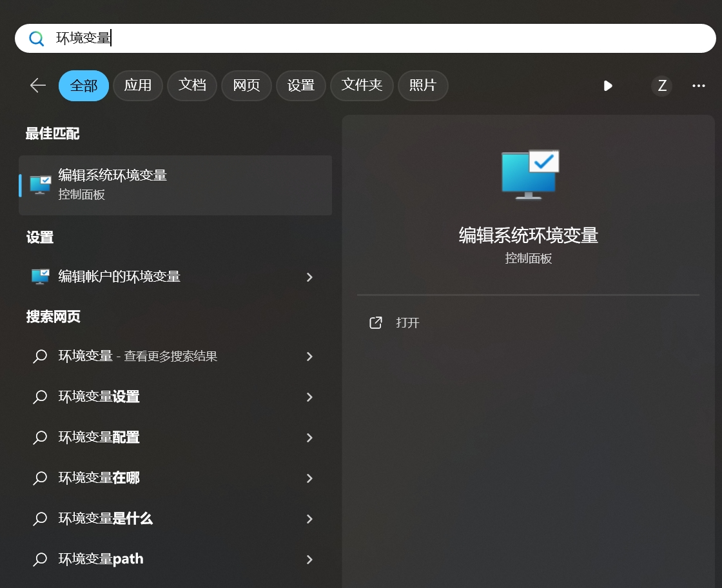This screenshot has width=722, height=588.
Task: Click the play arrow icon beside filters
Action: coord(607,86)
